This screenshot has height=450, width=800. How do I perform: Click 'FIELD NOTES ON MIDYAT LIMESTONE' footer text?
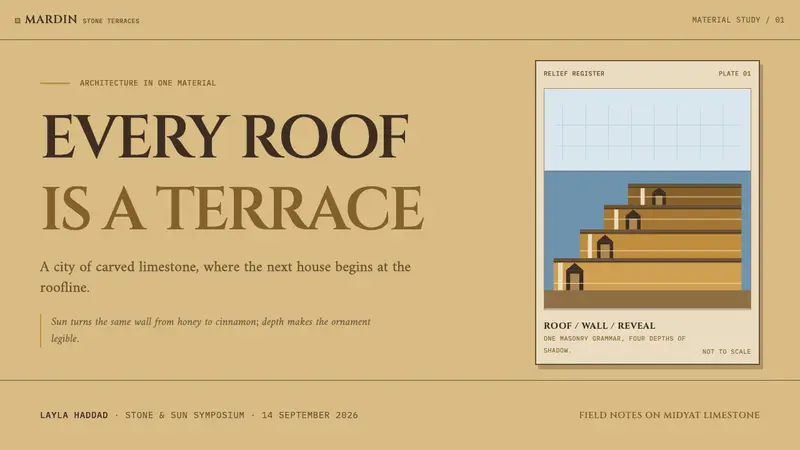669,415
